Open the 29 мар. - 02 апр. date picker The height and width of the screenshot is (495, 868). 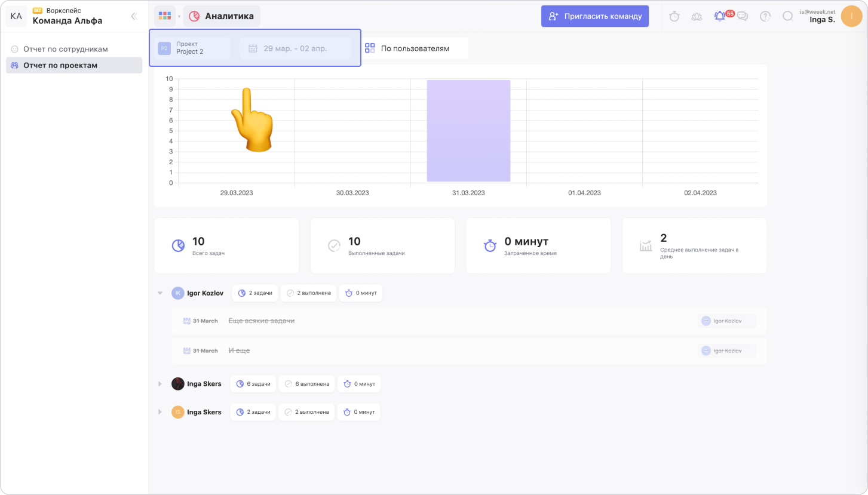tap(295, 48)
